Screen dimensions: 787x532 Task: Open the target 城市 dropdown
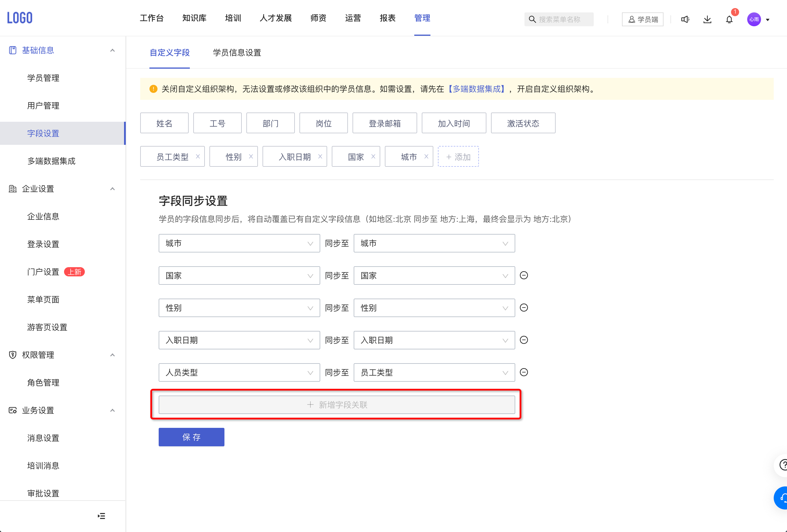(x=434, y=243)
